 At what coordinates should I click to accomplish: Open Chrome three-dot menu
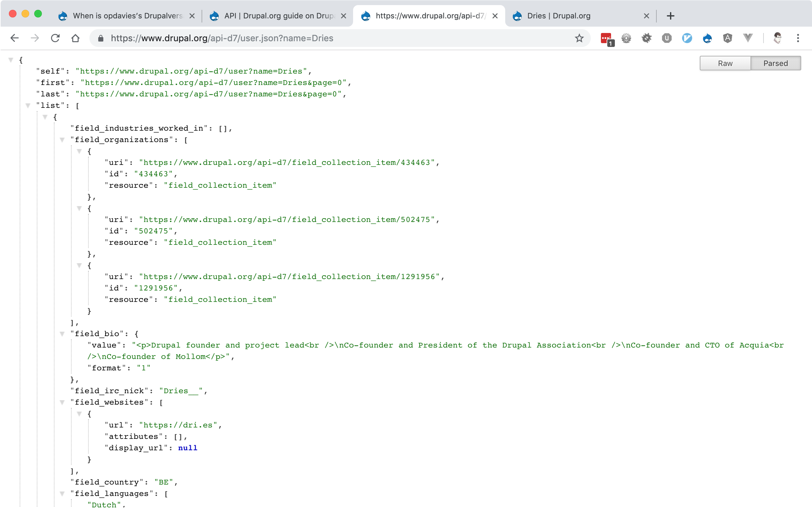(x=798, y=38)
